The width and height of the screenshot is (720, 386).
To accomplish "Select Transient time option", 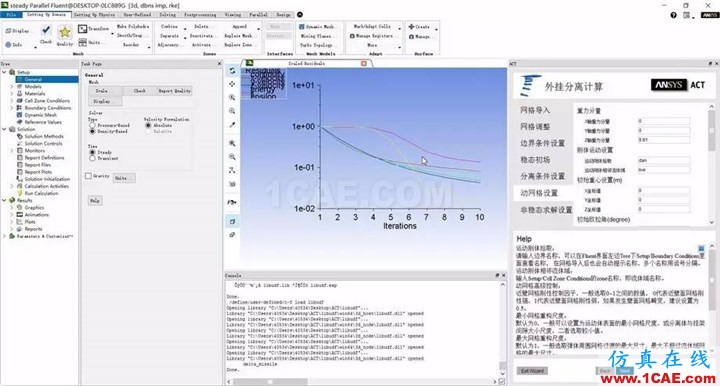I will [92, 158].
